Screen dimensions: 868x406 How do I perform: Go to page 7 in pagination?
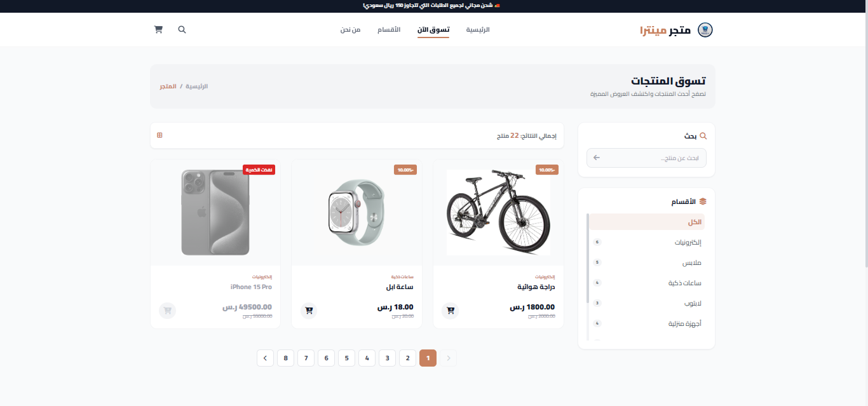306,358
